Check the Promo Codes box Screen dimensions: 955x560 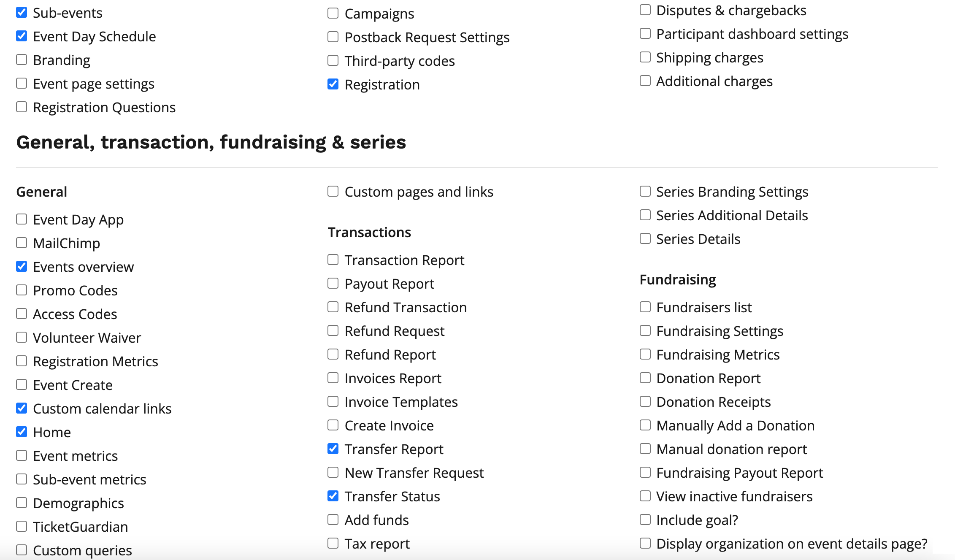22,290
